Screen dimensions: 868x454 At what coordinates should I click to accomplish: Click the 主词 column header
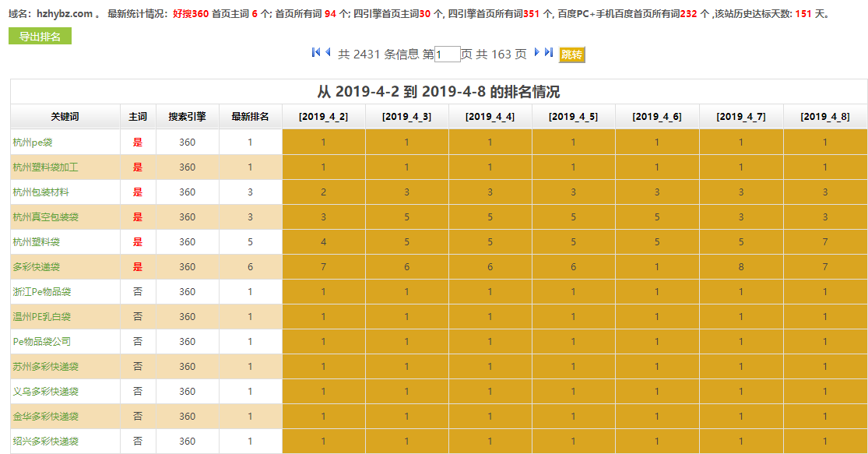[x=139, y=115]
